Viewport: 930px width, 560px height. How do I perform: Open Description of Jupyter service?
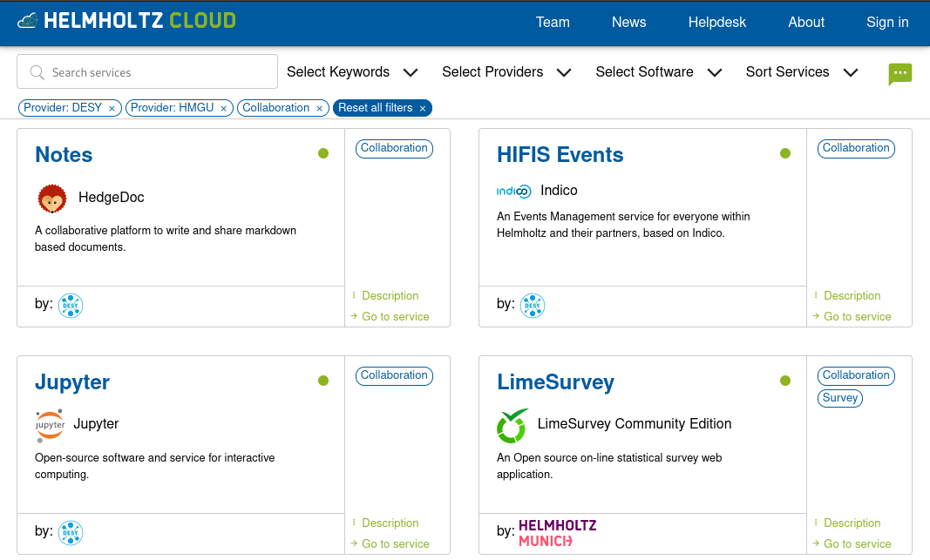390,523
